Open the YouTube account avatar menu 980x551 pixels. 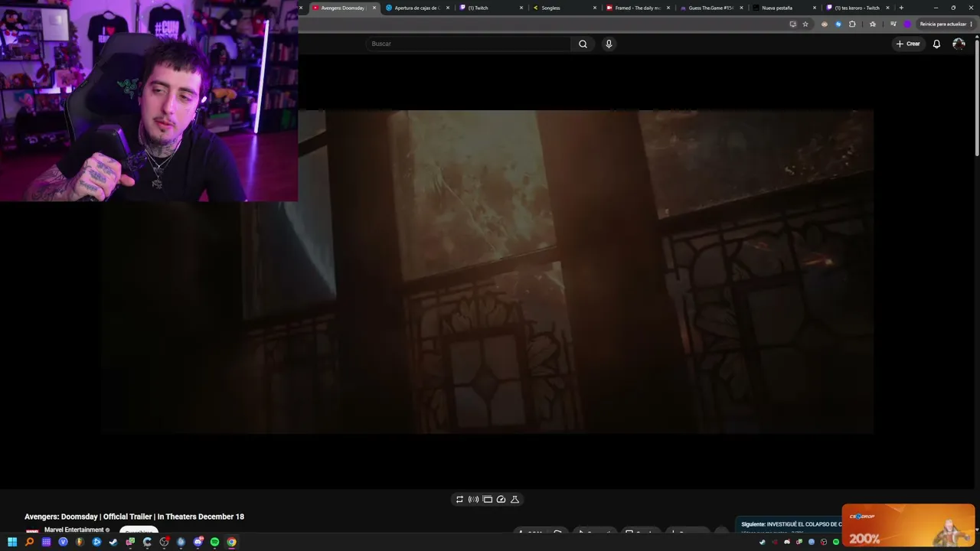959,44
